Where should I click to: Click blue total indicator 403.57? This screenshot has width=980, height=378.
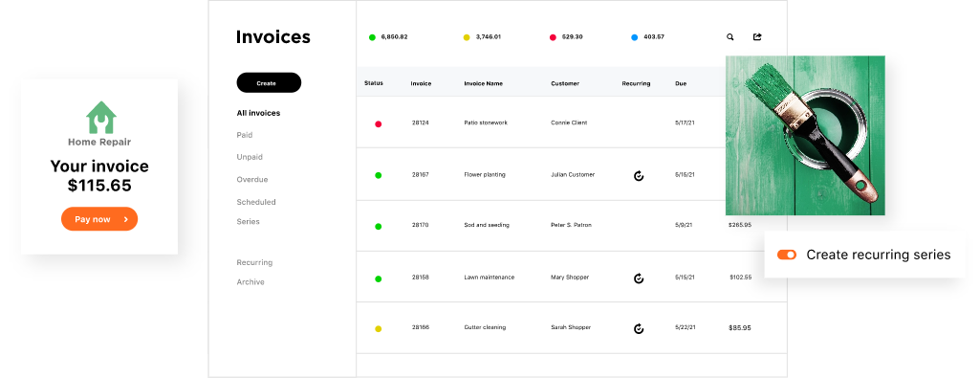(x=647, y=37)
